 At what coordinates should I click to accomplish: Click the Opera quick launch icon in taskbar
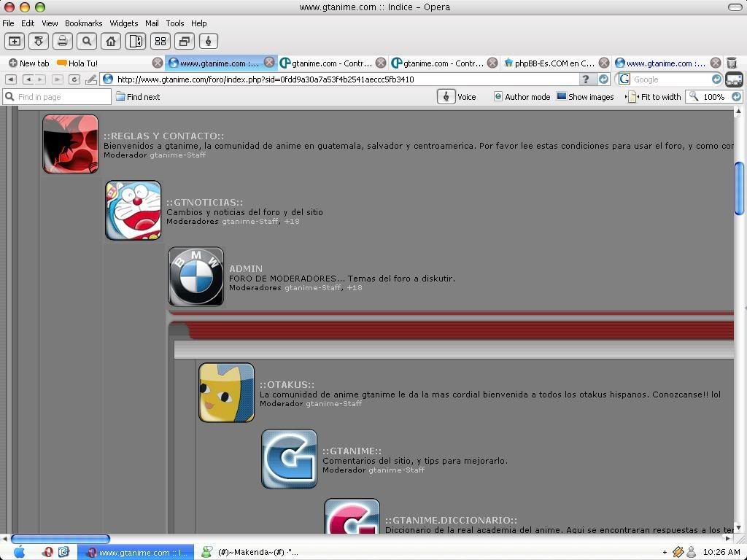pos(47,552)
